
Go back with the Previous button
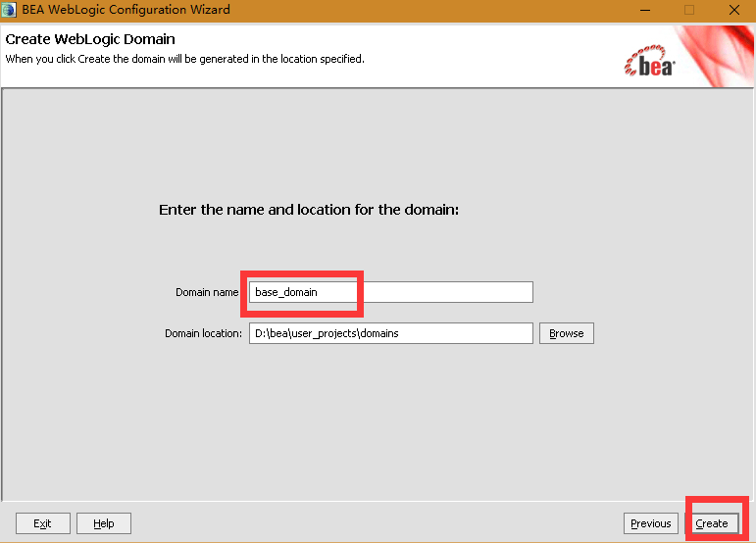point(650,523)
